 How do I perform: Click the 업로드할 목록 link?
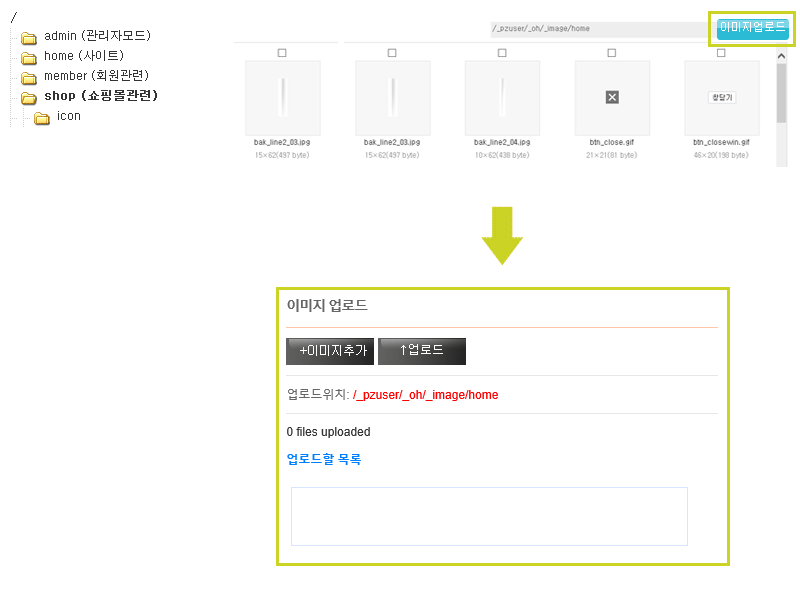click(x=323, y=459)
